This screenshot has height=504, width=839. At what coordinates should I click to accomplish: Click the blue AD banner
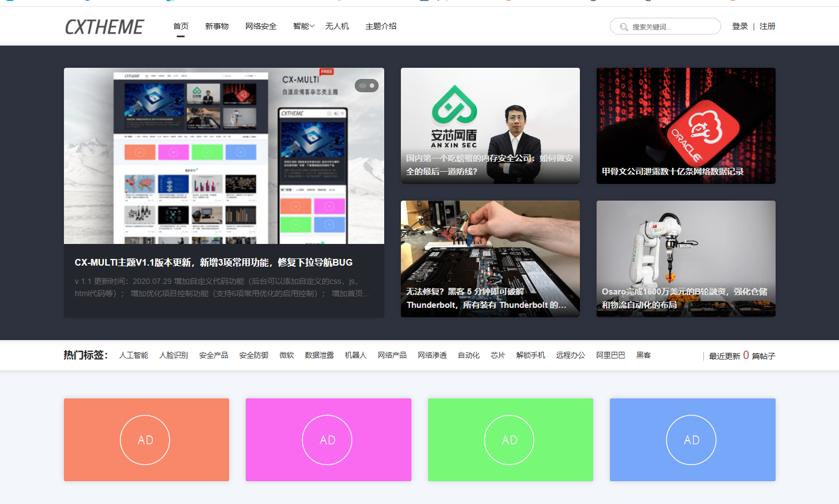pos(693,440)
